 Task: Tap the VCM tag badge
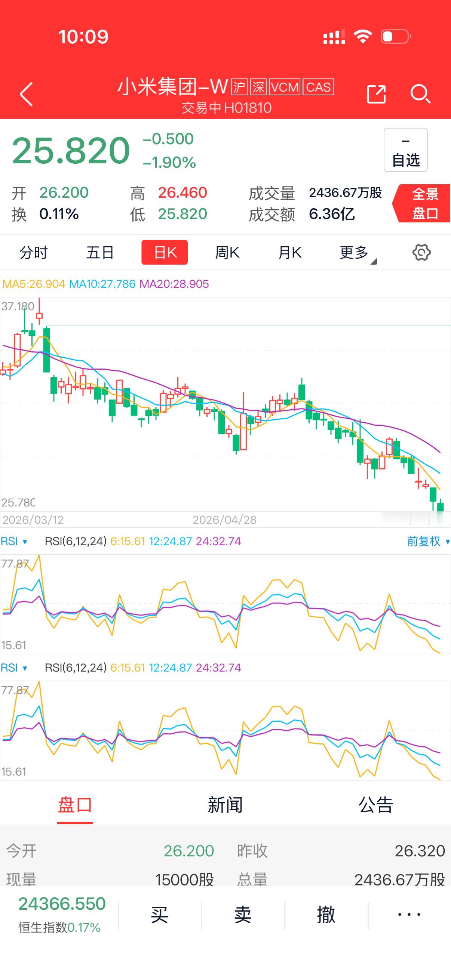(285, 87)
